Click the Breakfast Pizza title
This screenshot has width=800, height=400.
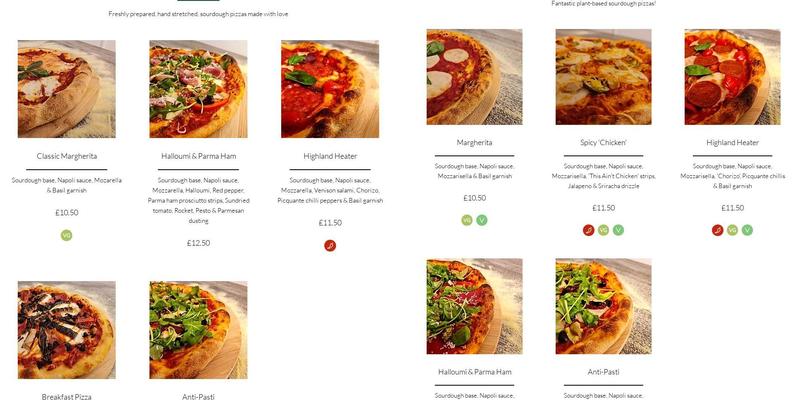(x=67, y=397)
